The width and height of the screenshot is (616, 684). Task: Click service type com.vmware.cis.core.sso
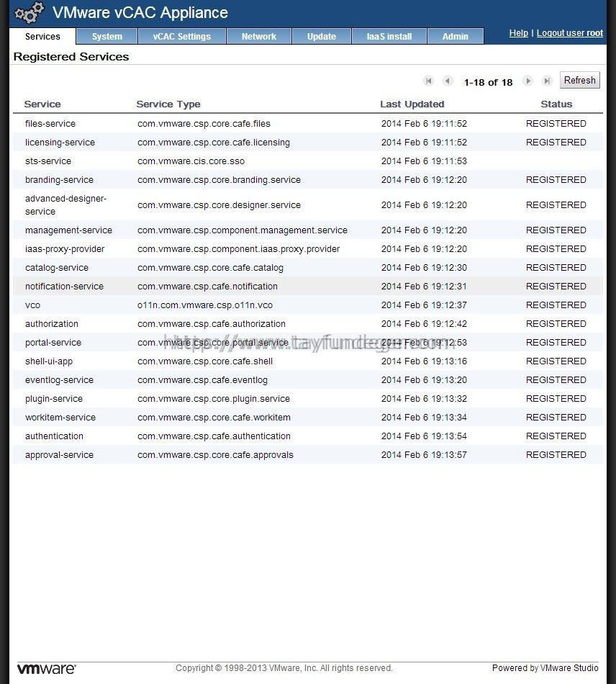pos(191,161)
